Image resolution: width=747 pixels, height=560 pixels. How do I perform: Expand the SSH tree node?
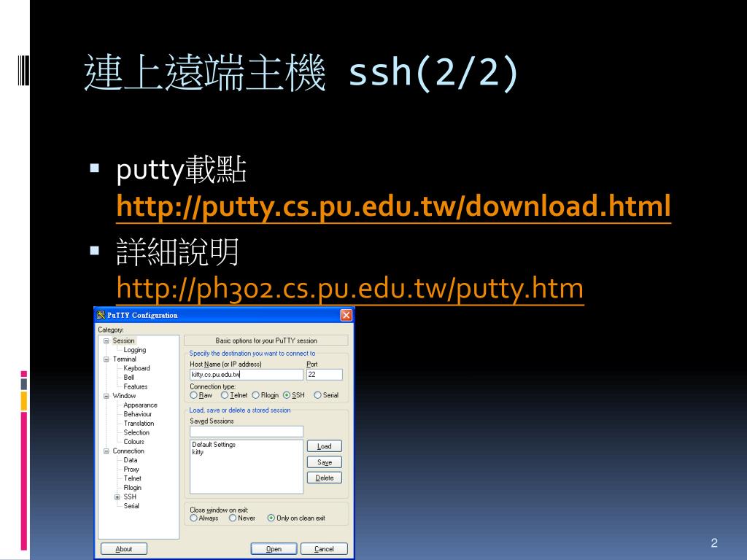pyautogui.click(x=117, y=497)
